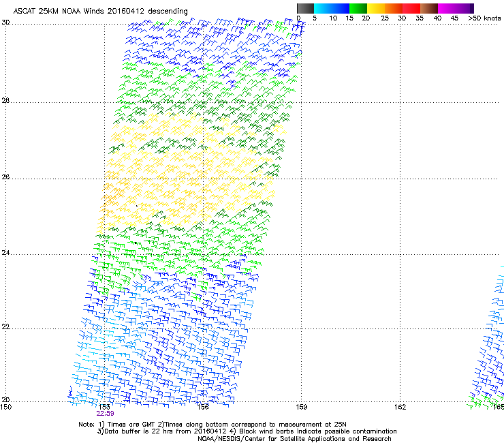504x443 pixels.
Task: Click the brown 35-40 knots legend swatch
Action: tap(429, 8)
